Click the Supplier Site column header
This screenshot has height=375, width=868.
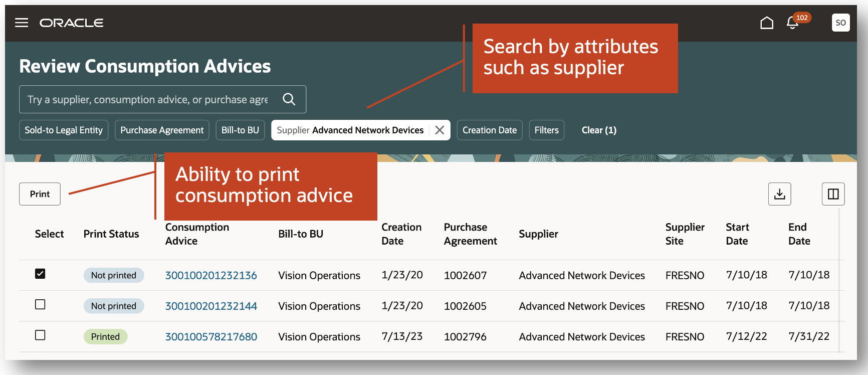pos(685,234)
